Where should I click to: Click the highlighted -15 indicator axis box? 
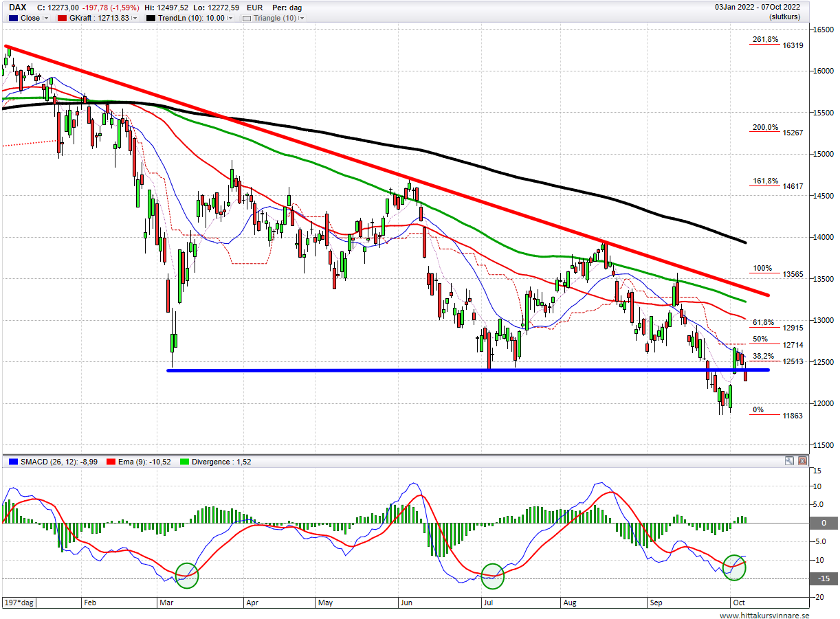tap(823, 578)
